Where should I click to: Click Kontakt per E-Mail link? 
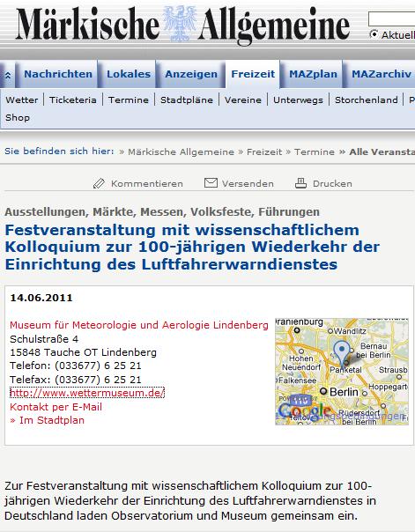56,407
